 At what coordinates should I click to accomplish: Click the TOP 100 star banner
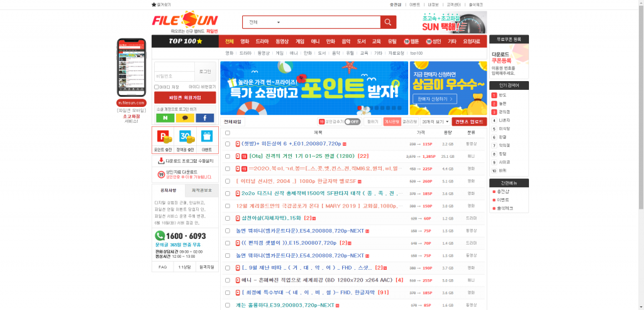click(x=186, y=41)
